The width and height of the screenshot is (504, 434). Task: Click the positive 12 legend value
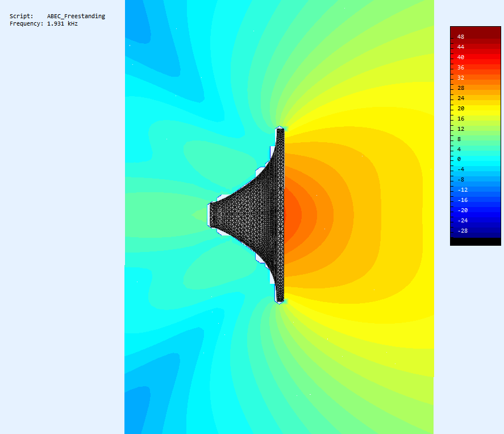[461, 129]
